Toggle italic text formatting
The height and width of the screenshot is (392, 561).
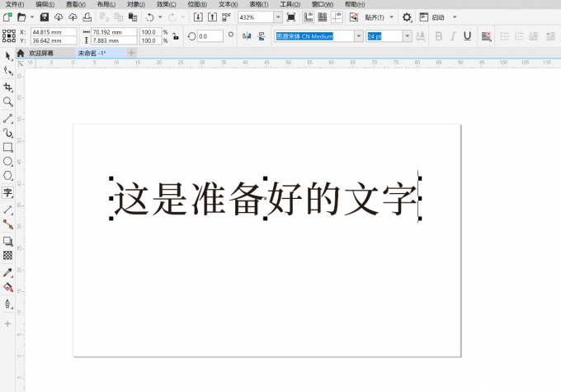click(453, 36)
